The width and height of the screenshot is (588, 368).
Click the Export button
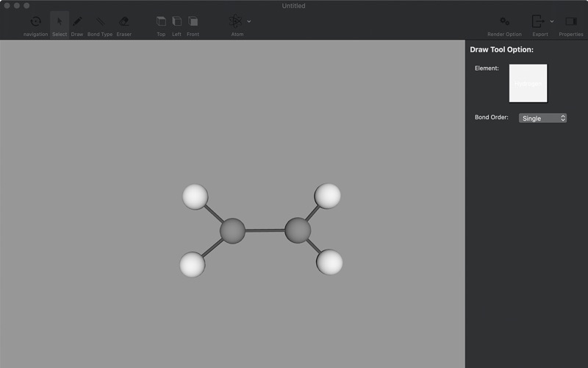click(x=539, y=22)
